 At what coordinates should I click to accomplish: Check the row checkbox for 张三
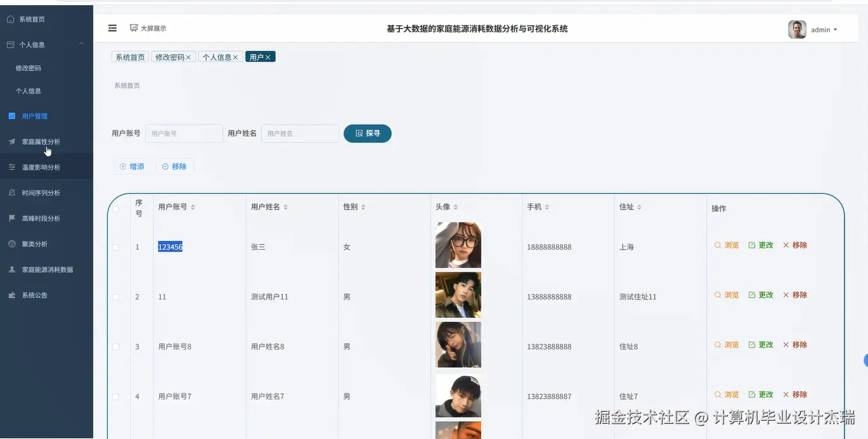pos(115,247)
